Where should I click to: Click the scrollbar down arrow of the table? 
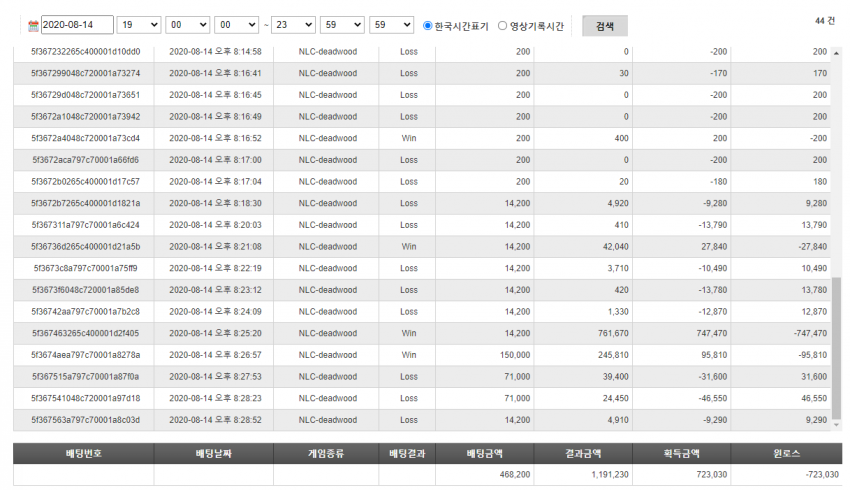[836, 425]
